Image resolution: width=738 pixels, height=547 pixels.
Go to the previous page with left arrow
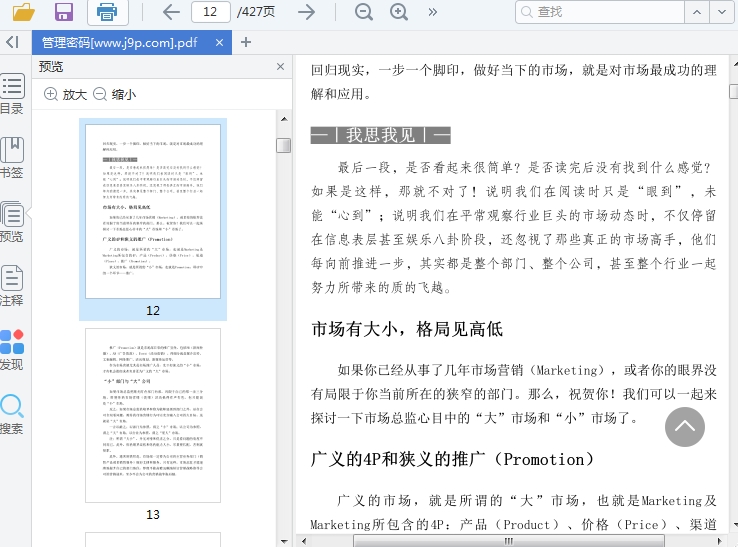tap(171, 12)
